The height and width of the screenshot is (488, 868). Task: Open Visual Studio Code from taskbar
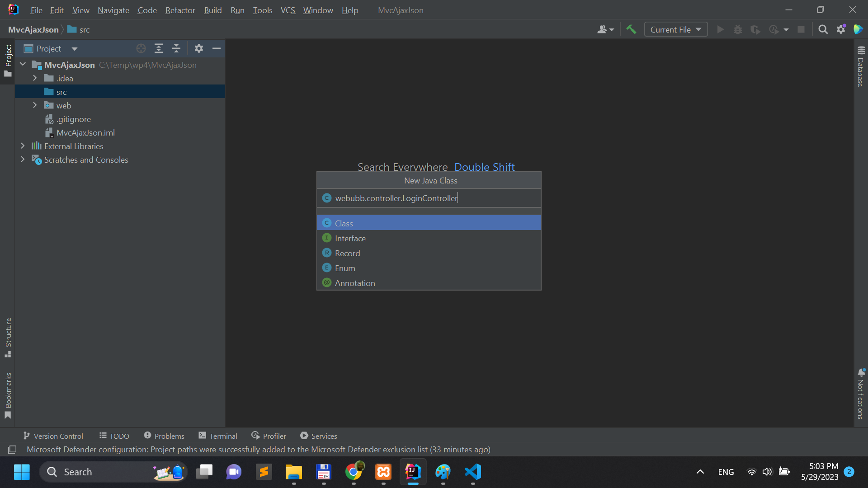473,472
